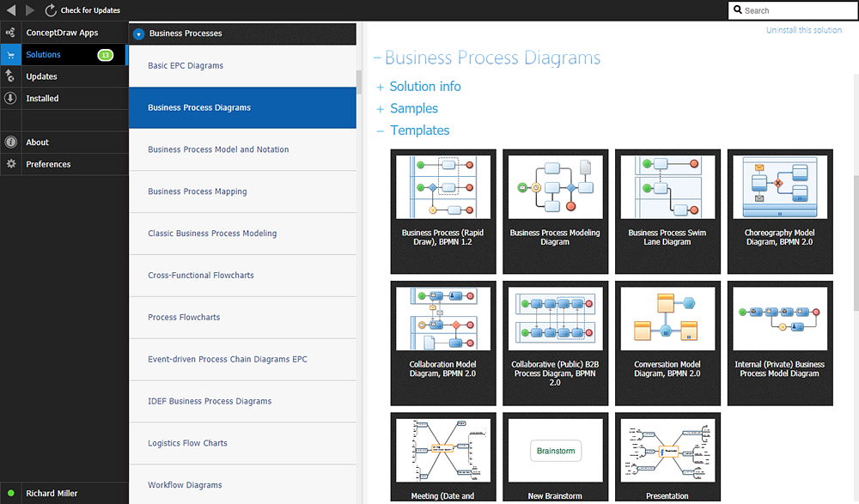Click the Richard Miller user account
Image resolution: width=859 pixels, height=504 pixels.
pyautogui.click(x=52, y=494)
